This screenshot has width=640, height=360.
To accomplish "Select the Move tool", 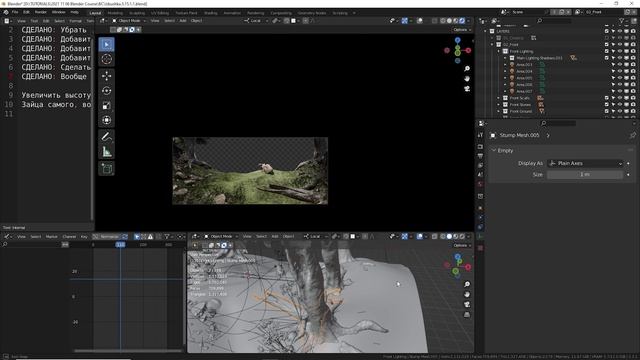I will pyautogui.click(x=107, y=76).
